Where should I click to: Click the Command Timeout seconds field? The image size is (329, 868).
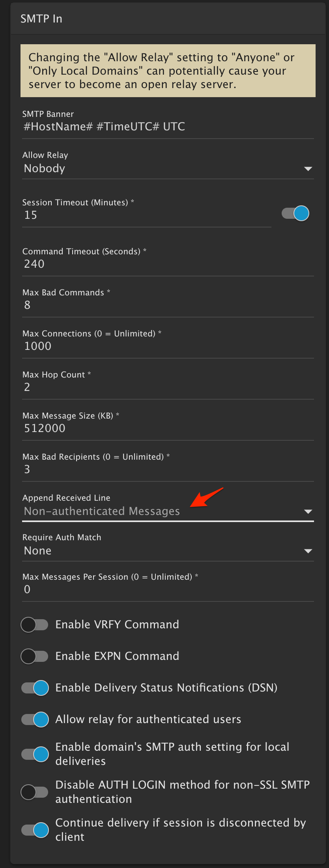coord(168,264)
